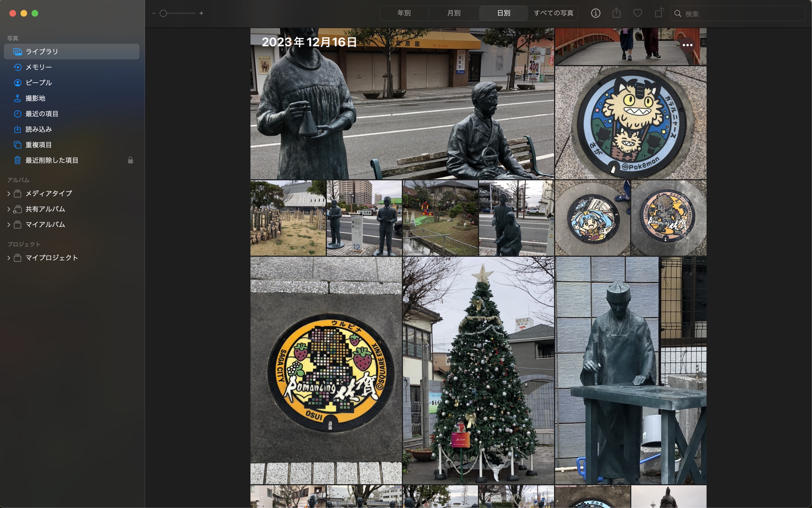Expand メディアタイプ album group

[9, 194]
